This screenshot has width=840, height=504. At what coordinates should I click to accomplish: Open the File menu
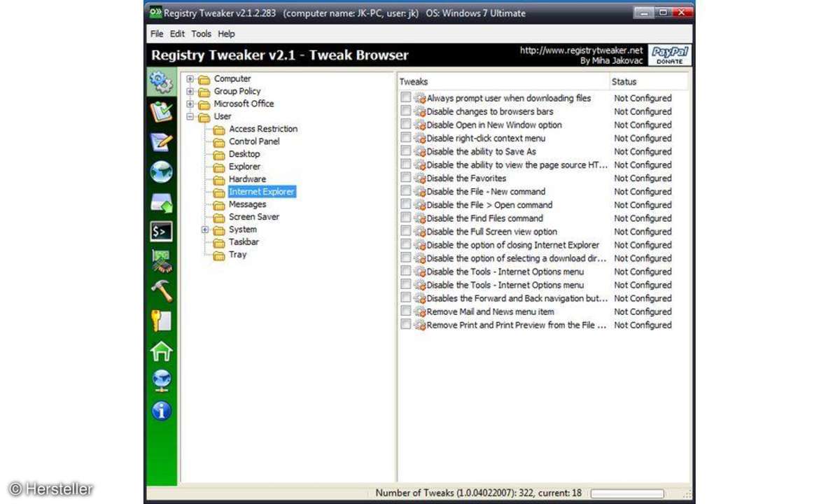coord(157,34)
